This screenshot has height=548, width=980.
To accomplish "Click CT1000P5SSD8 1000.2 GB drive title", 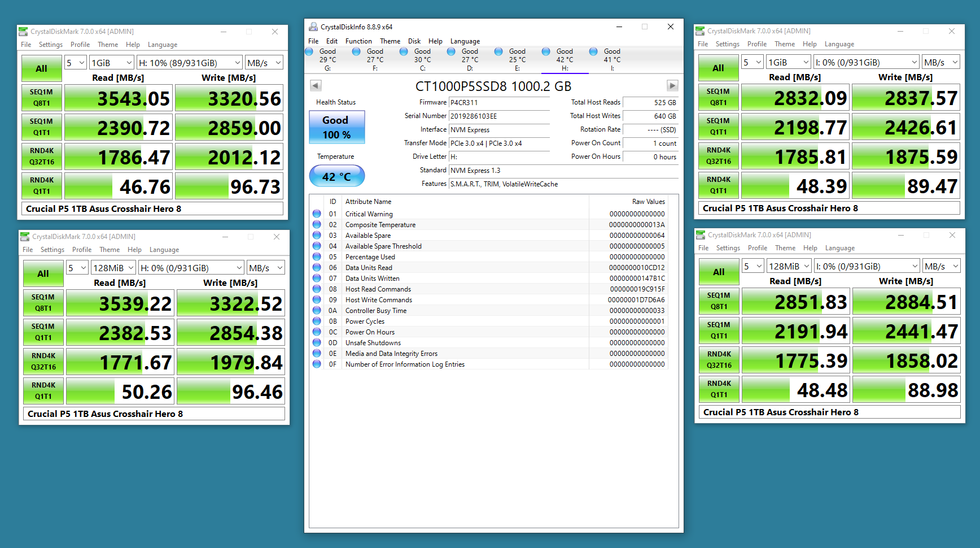I will coord(493,86).
